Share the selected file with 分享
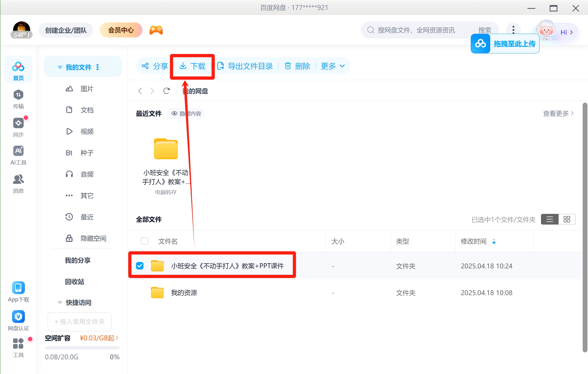This screenshot has width=588, height=374. pyautogui.click(x=155, y=66)
